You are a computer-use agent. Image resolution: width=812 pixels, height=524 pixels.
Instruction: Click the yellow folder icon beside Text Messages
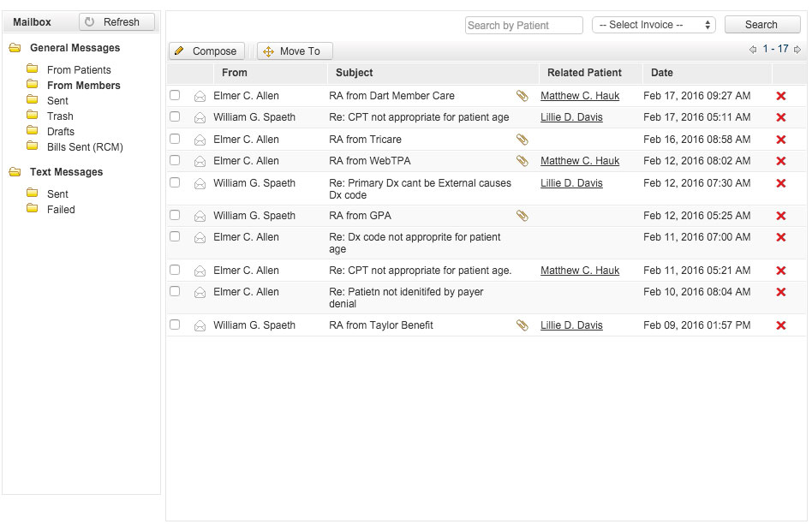pyautogui.click(x=14, y=172)
